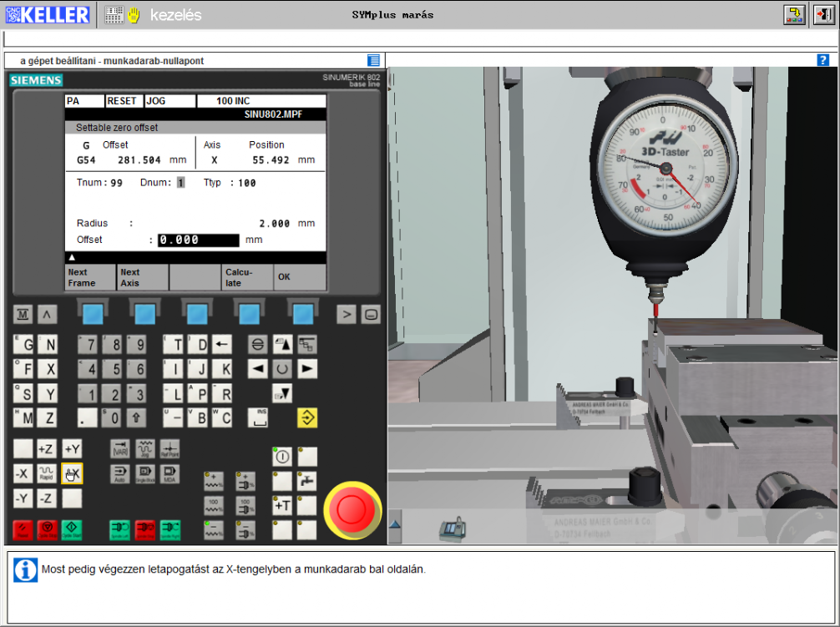Click the decimal point key
This screenshot has height=627, width=840.
tap(88, 417)
